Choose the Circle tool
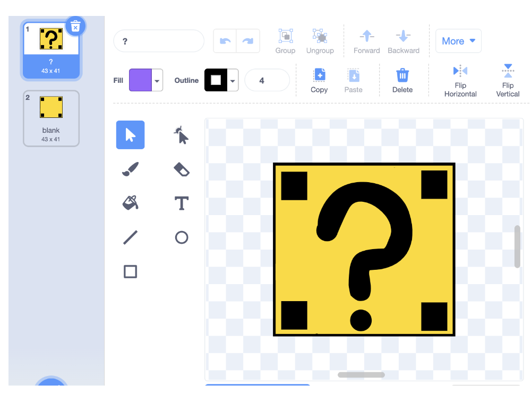Image resolution: width=532 pixels, height=393 pixels. pyautogui.click(x=182, y=237)
